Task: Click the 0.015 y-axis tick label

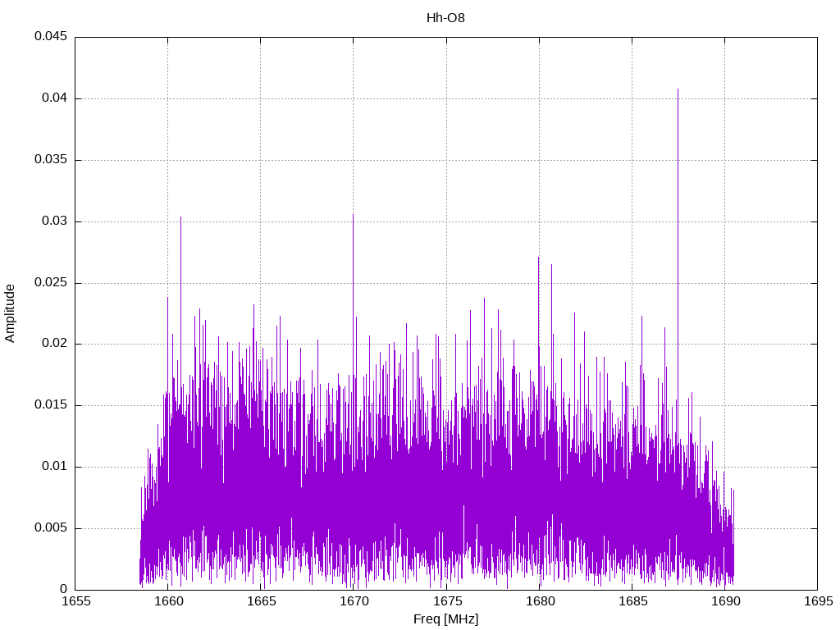Action: (51, 405)
